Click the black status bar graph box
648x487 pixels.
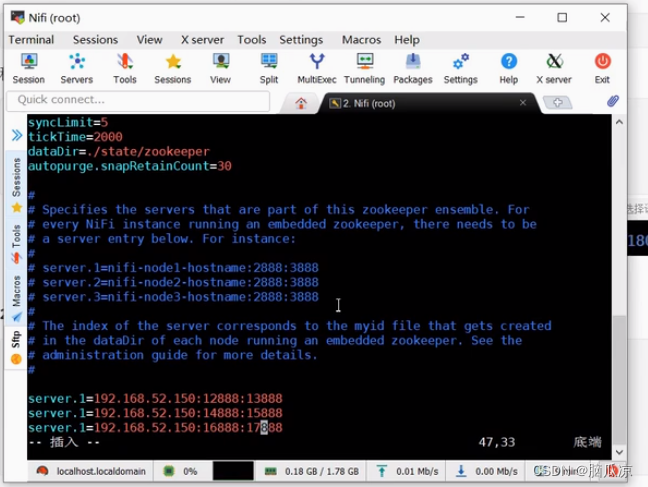pos(233,471)
